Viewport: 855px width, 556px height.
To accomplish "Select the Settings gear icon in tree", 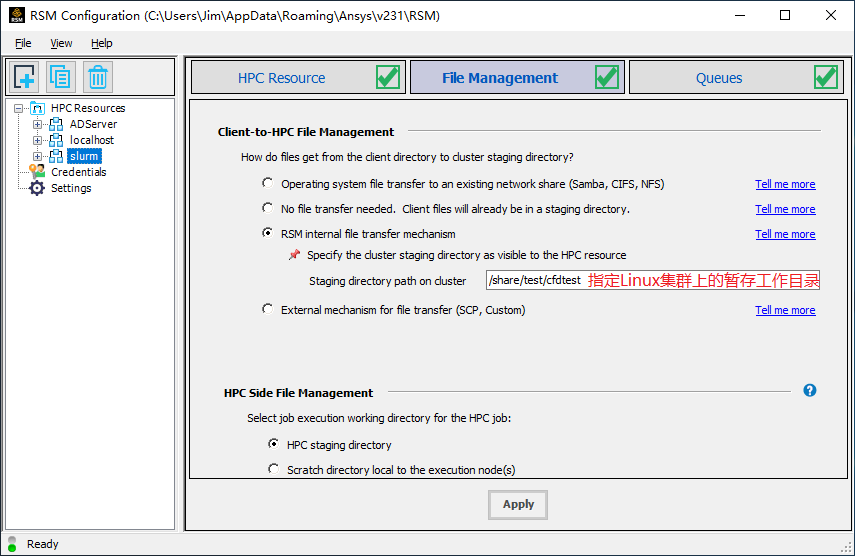I will tap(37, 188).
